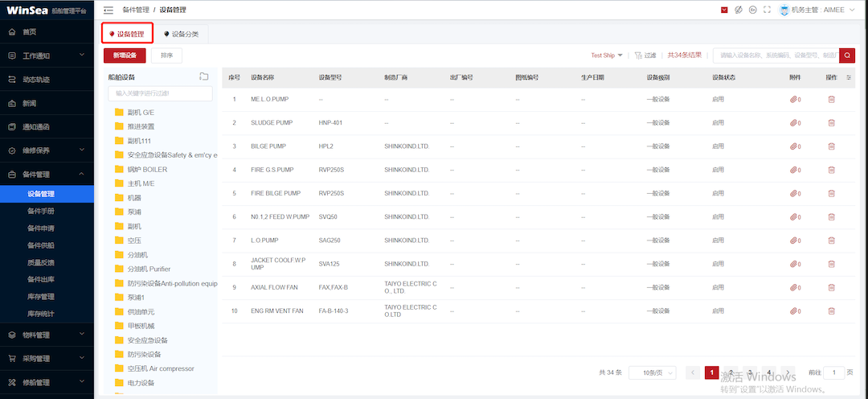Open attachments for AXIAL FLOW FAN row
Image resolution: width=868 pixels, height=399 pixels.
795,288
